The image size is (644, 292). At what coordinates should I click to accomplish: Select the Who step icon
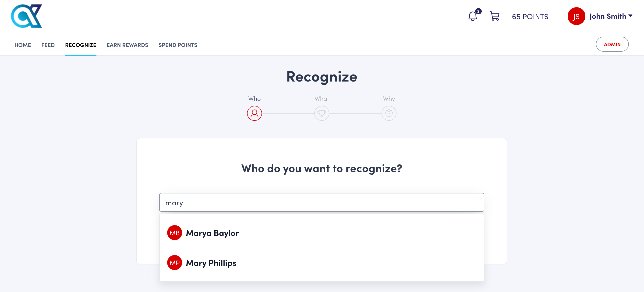[x=254, y=113]
